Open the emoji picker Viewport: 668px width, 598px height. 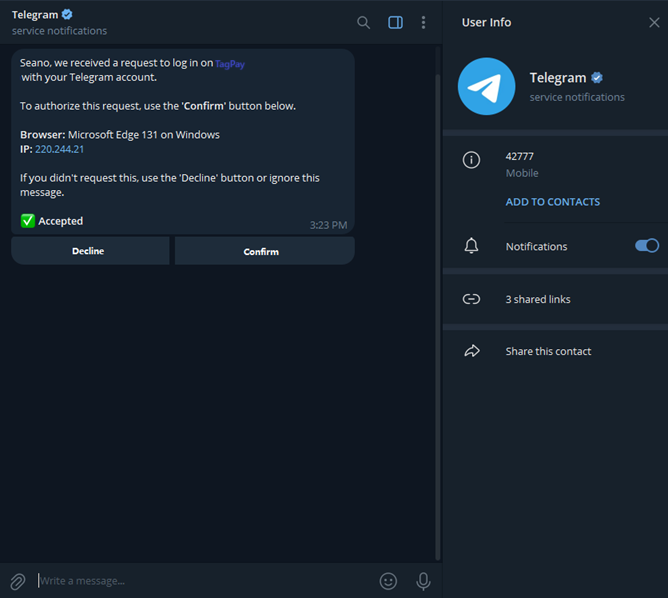coord(388,581)
